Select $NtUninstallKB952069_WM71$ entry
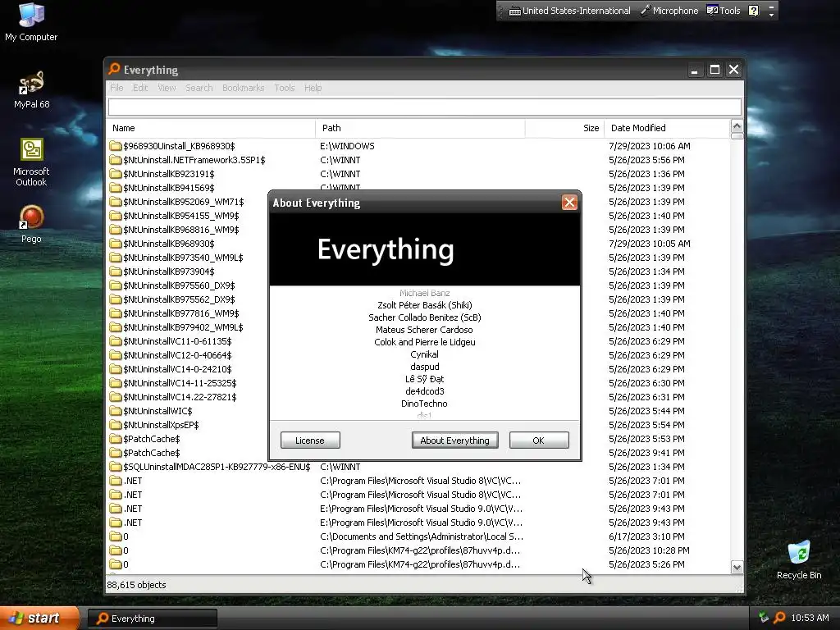840x630 pixels. 183,202
